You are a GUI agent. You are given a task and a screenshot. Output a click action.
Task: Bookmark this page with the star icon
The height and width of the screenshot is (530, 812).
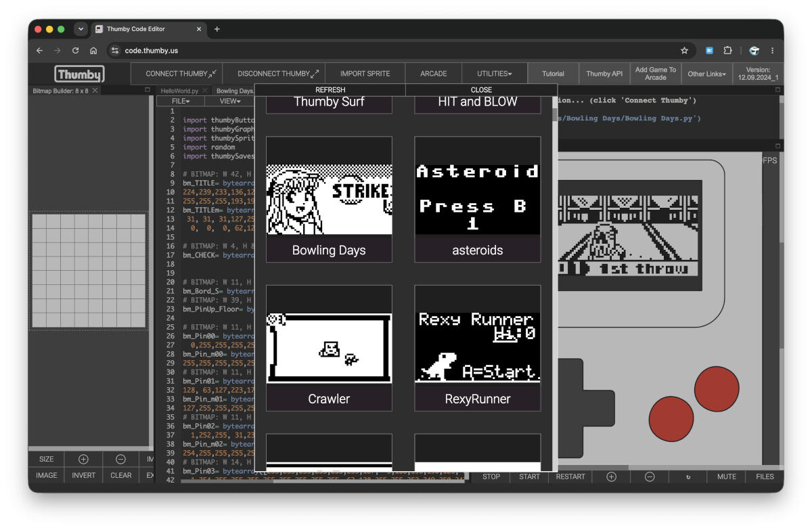684,50
